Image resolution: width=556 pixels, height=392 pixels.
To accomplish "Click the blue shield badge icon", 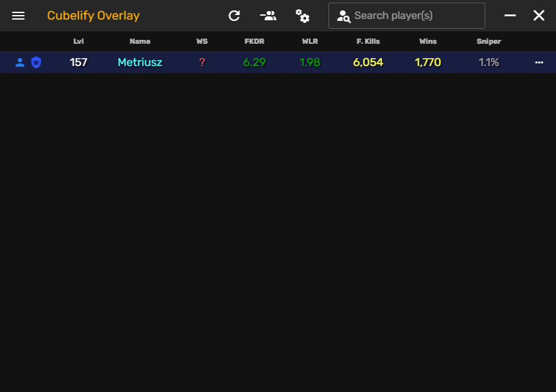I will click(36, 63).
